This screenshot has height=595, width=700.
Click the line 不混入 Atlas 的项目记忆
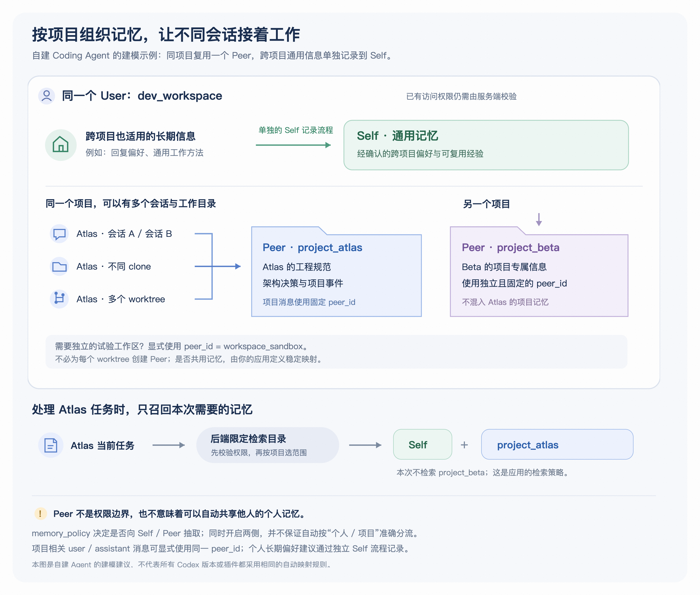pos(505,302)
